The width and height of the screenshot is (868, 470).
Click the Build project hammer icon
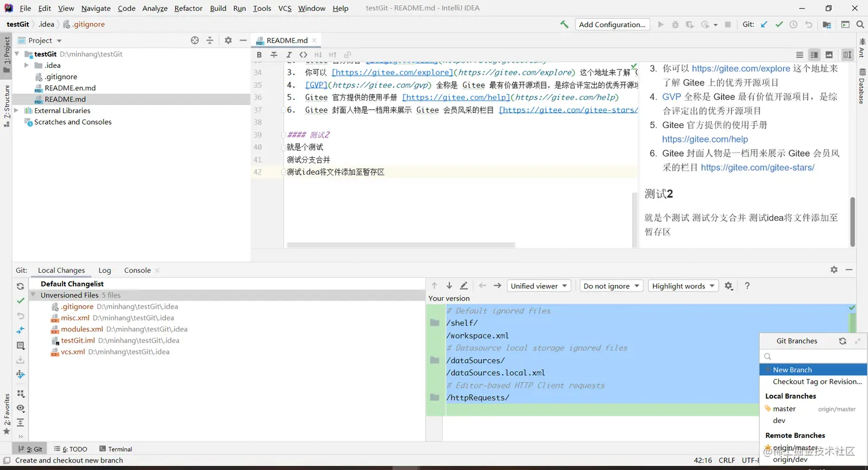564,24
